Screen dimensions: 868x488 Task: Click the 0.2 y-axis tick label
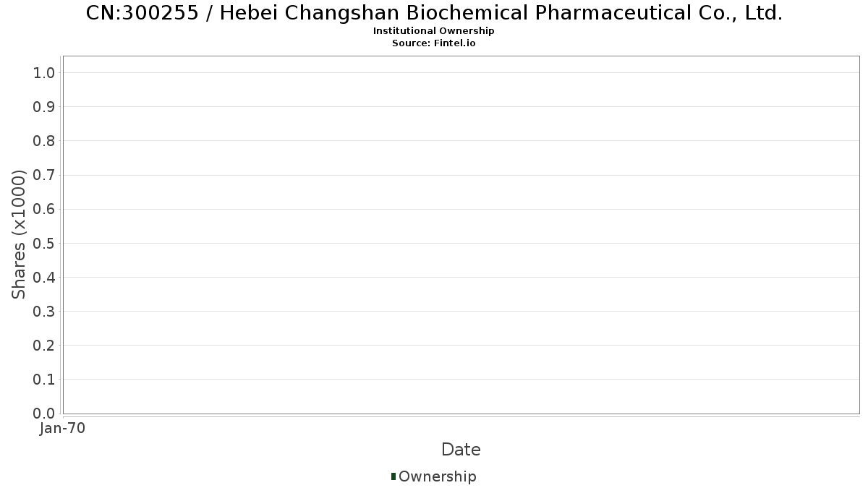(44, 346)
